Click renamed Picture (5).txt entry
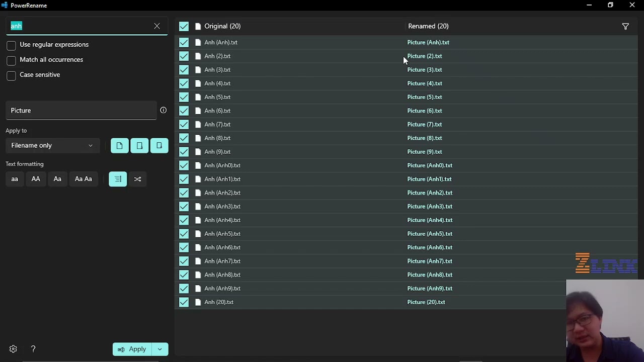The height and width of the screenshot is (362, 644). click(x=425, y=97)
